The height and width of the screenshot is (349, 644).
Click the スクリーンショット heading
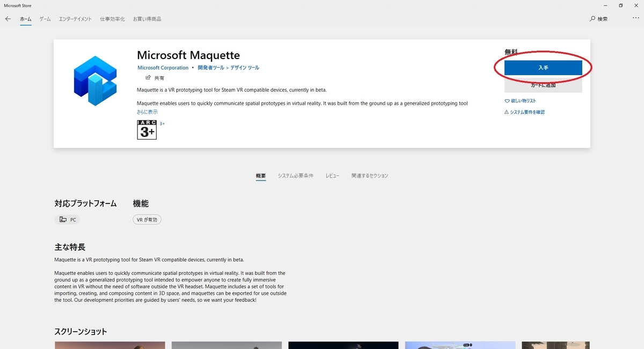tap(80, 331)
